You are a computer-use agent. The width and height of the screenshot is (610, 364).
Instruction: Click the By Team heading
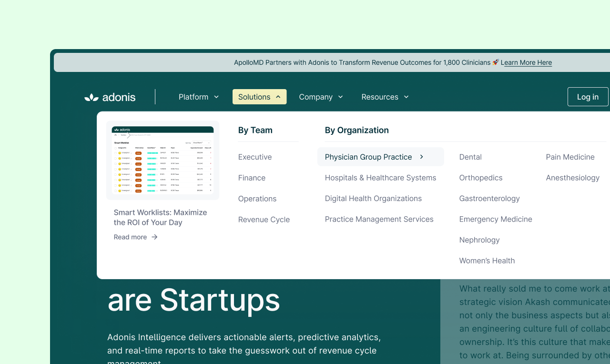pos(255,130)
